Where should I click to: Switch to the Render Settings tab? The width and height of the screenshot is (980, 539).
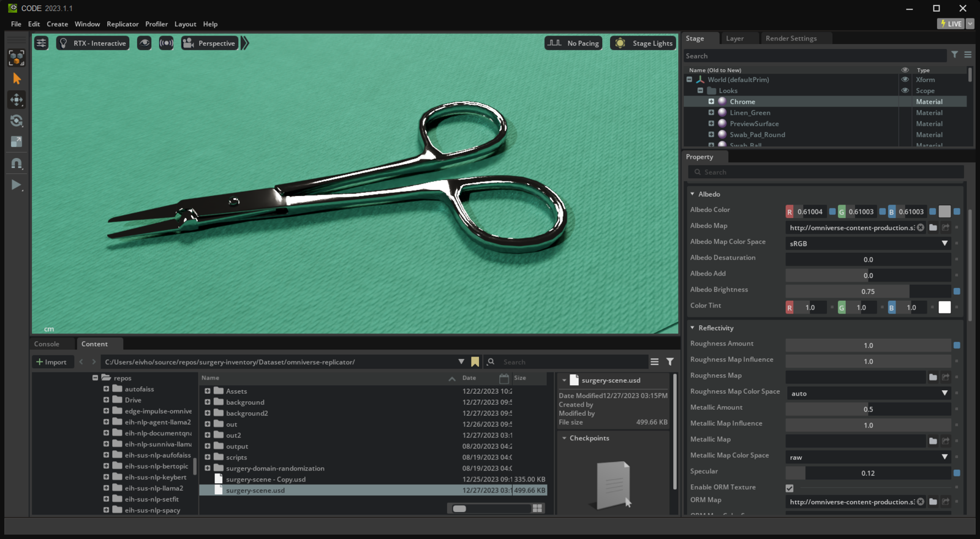point(791,39)
